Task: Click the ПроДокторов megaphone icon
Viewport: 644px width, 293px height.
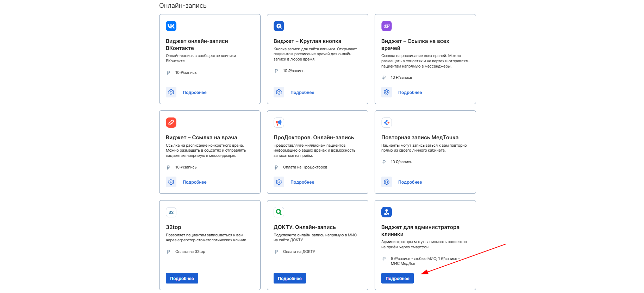Action: 279,122
